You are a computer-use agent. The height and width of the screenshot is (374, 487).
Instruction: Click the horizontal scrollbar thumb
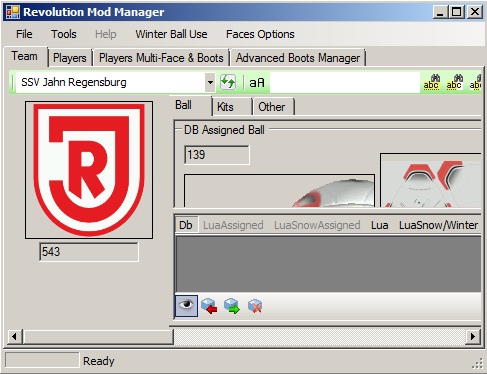click(x=98, y=336)
